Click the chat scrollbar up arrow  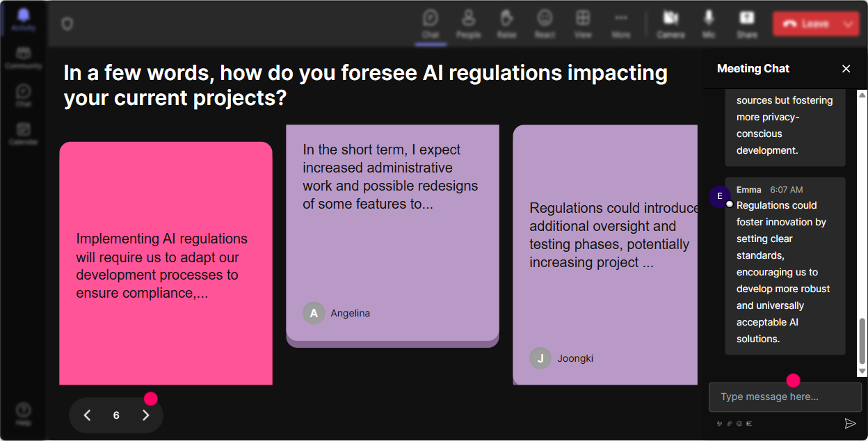click(x=862, y=95)
